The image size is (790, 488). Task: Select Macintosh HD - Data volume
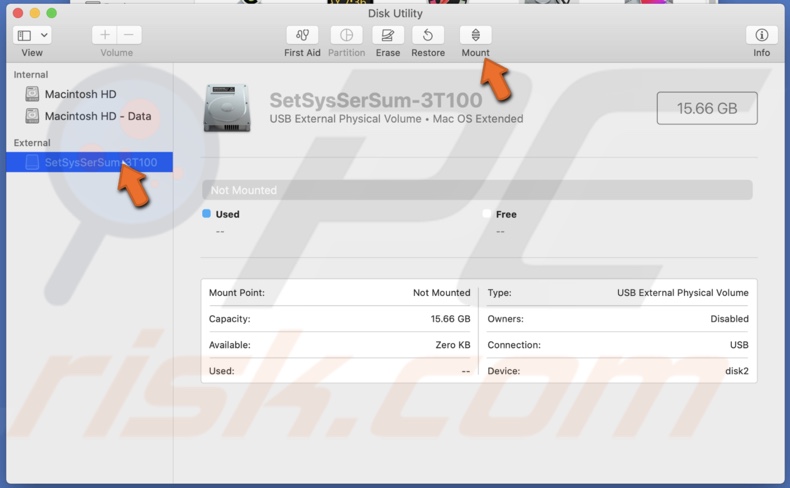point(97,116)
